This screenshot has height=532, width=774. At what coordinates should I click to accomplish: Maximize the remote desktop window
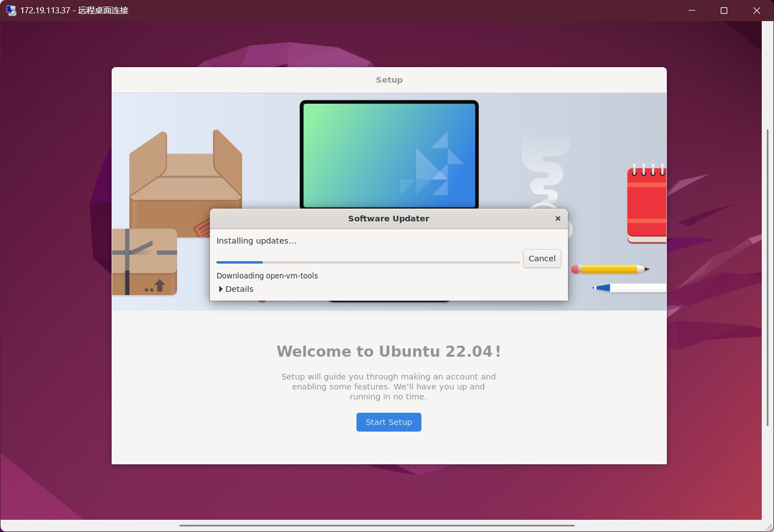[724, 11]
